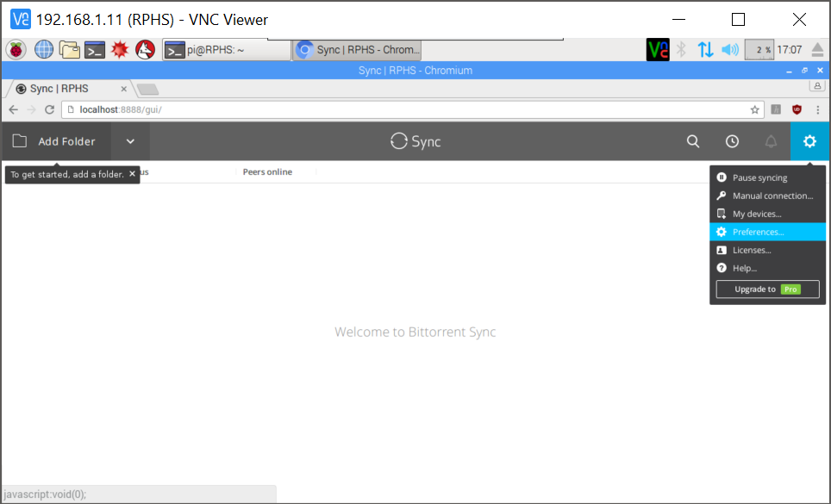
Task: Launch the web browser globe icon
Action: coord(44,50)
